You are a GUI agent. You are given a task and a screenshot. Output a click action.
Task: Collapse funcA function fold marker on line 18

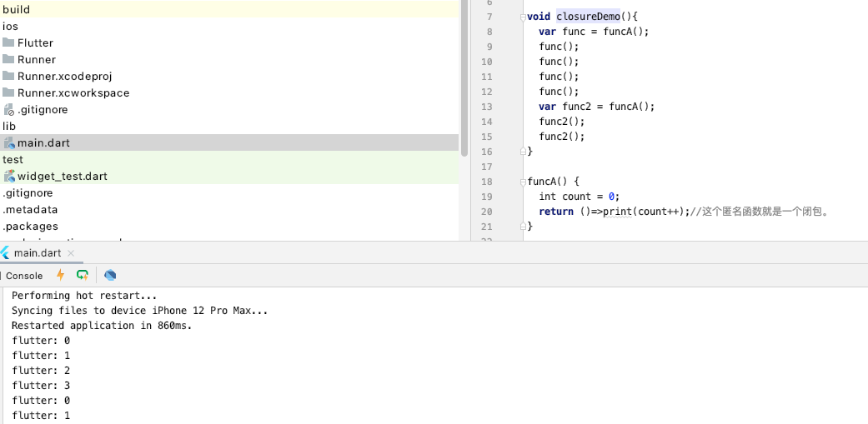click(x=523, y=182)
